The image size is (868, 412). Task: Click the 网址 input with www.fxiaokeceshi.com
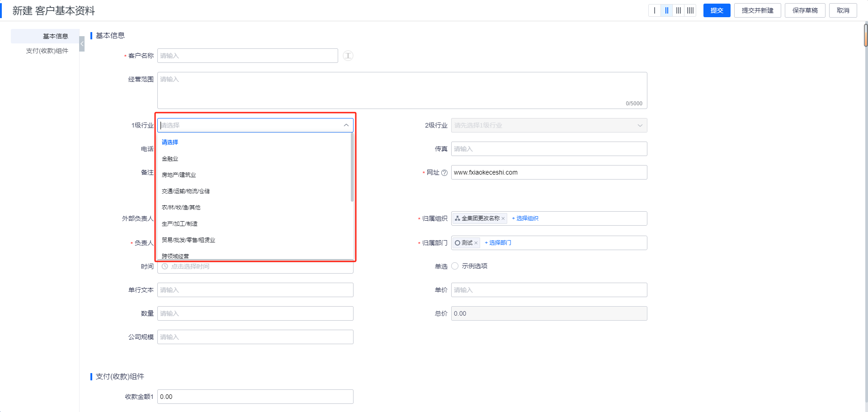549,172
